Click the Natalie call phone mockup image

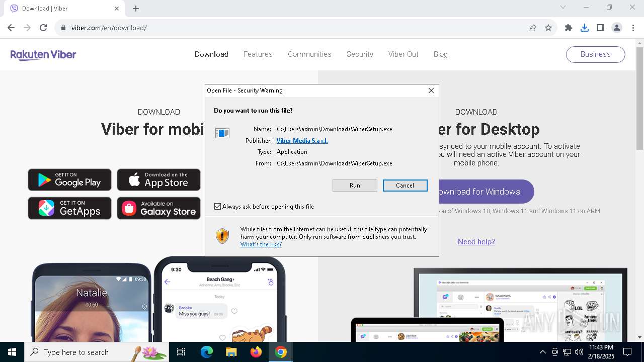(x=91, y=303)
